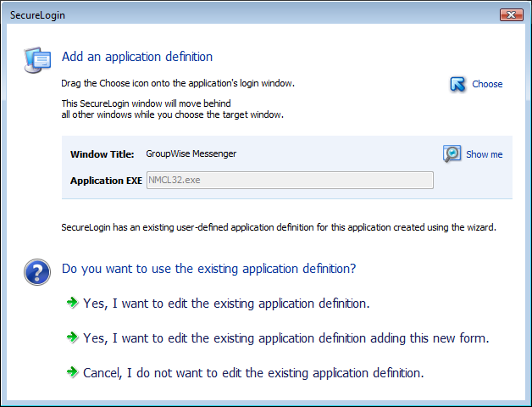Click the Choose arrow icon
Viewport: 532px width, 407px height.
pos(458,84)
